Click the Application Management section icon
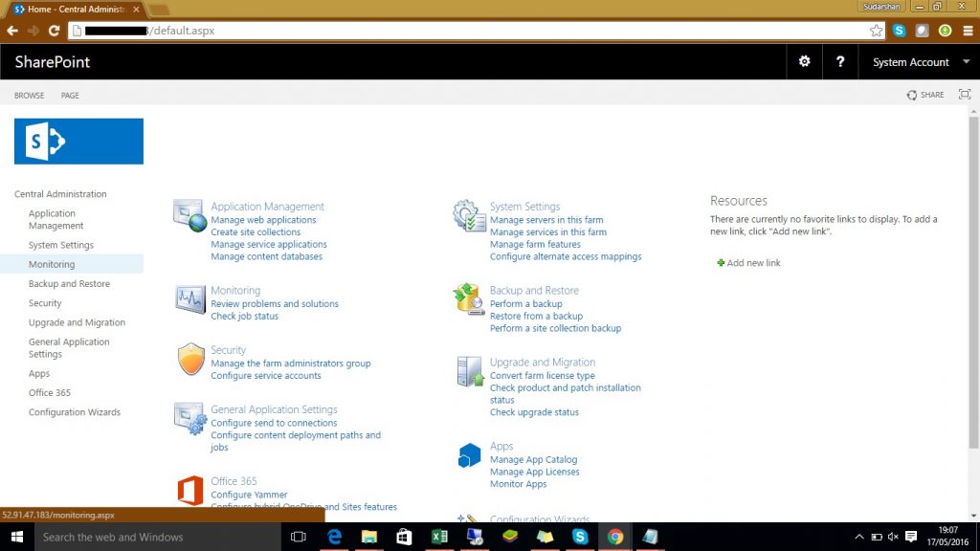The height and width of the screenshot is (551, 980). [x=189, y=215]
